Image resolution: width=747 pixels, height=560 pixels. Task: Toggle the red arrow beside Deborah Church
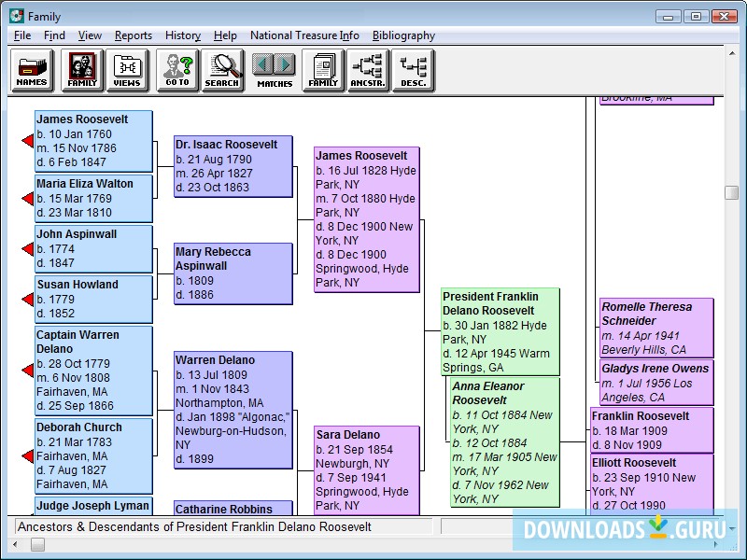pyautogui.click(x=26, y=455)
